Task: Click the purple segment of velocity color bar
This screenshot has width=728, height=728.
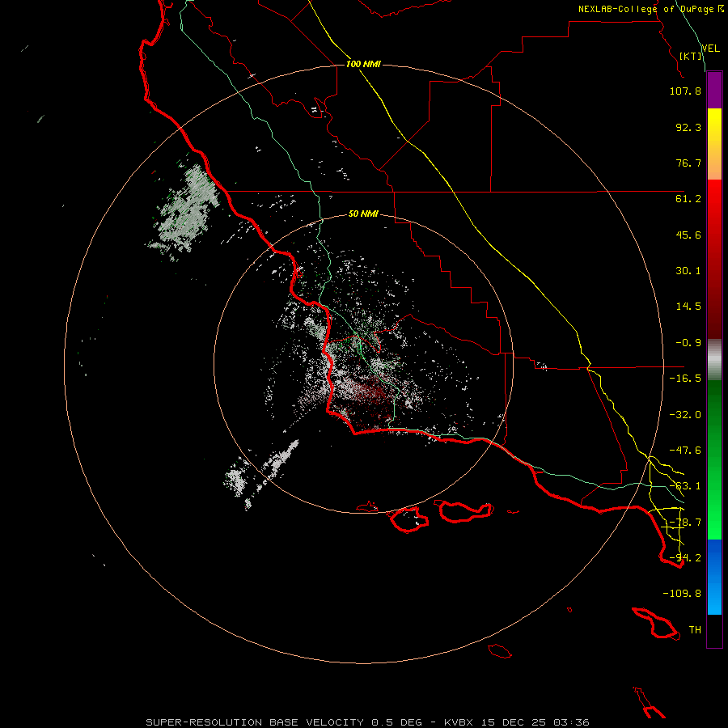Action: click(x=714, y=90)
